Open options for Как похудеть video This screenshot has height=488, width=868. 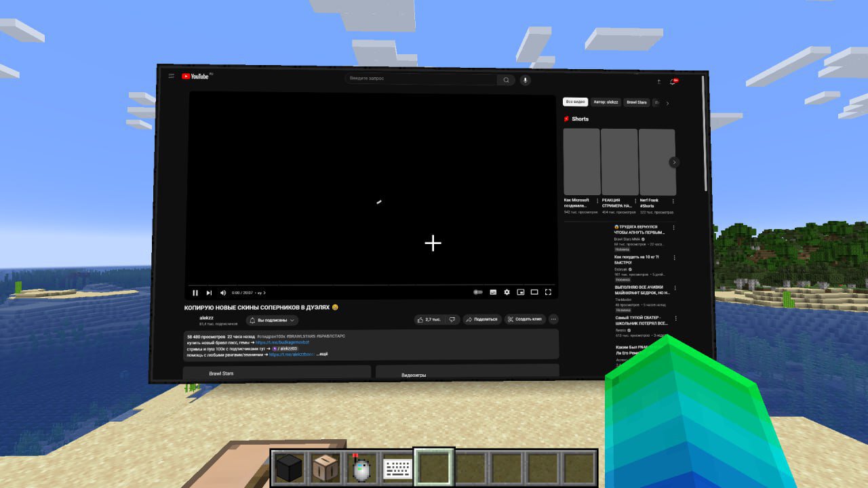[x=675, y=258]
